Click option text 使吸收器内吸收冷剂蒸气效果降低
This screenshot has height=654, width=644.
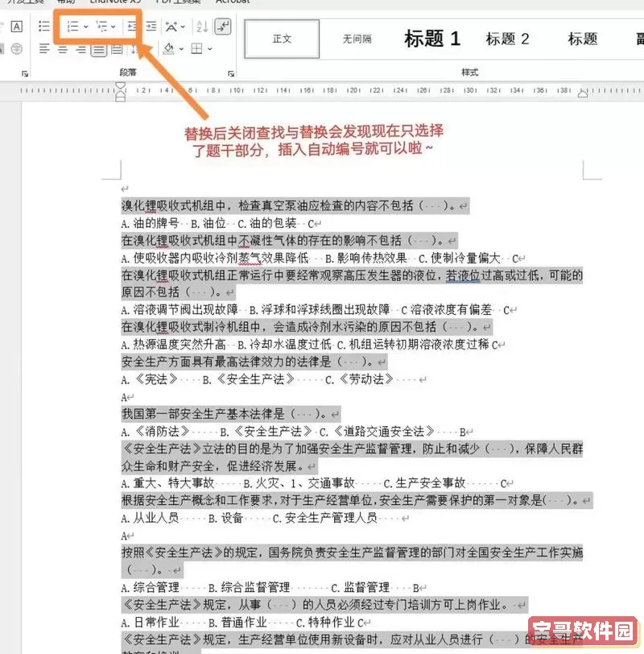pyautogui.click(x=221, y=259)
